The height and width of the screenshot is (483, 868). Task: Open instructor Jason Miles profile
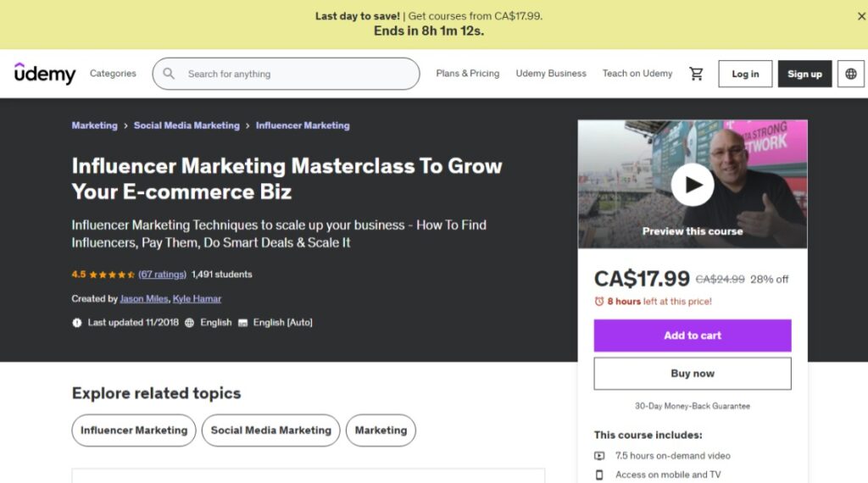click(144, 299)
